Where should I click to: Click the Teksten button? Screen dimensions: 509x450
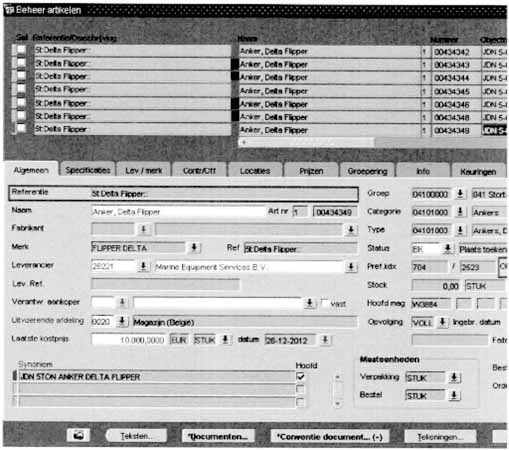click(x=136, y=436)
